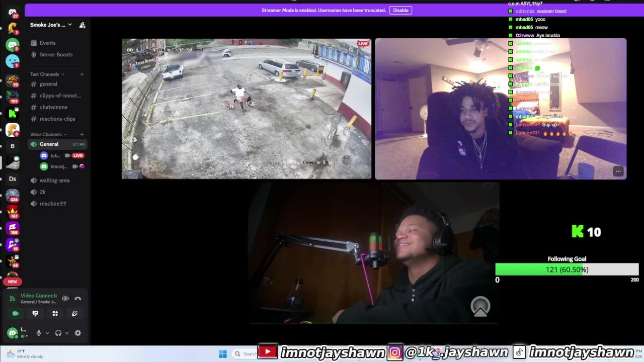Open Discord direct messages home icon
This screenshot has height=362, width=644.
[x=13, y=12]
